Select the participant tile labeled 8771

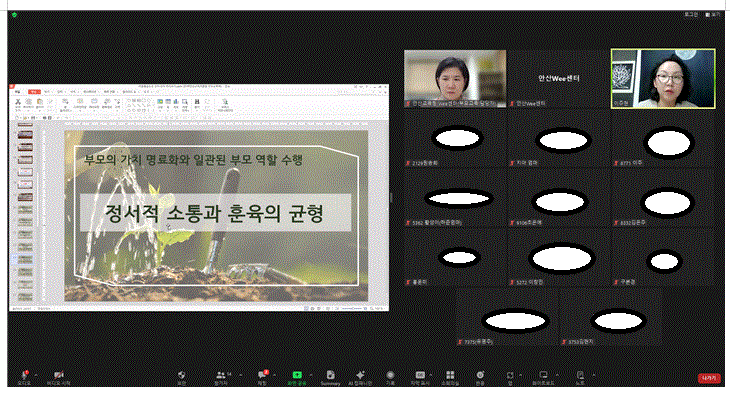[x=663, y=139]
